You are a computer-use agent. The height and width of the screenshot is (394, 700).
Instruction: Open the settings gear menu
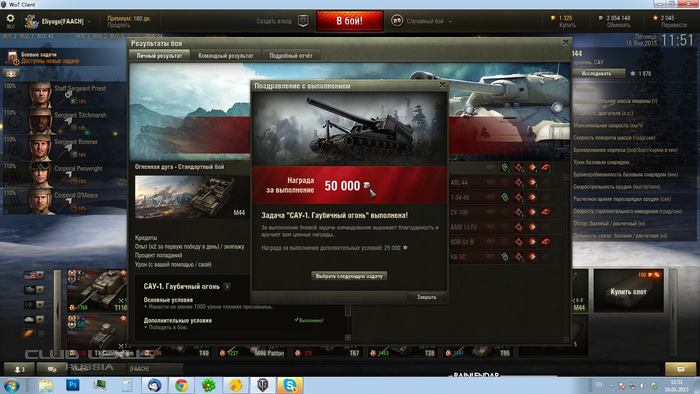click(10, 19)
